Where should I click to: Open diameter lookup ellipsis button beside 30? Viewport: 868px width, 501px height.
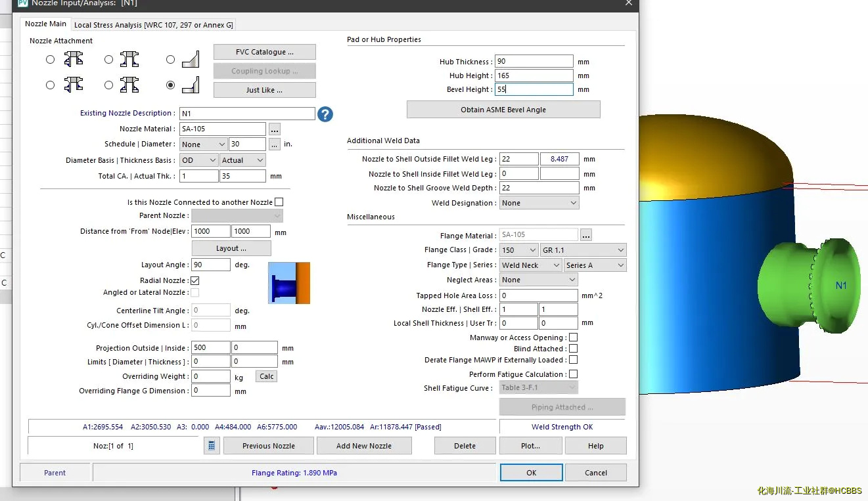point(275,144)
